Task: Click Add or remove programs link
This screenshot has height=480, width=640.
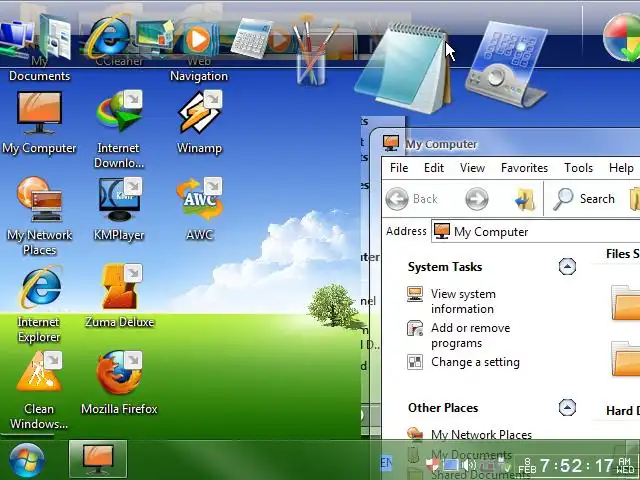Action: (470, 336)
